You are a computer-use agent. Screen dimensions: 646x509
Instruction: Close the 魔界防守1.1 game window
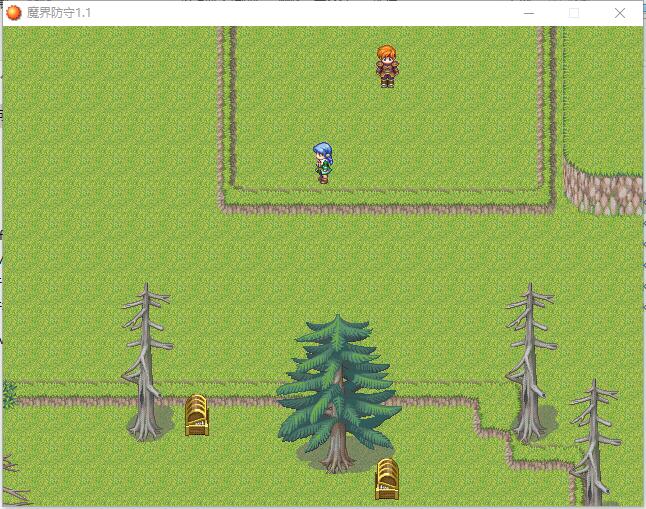tap(620, 13)
